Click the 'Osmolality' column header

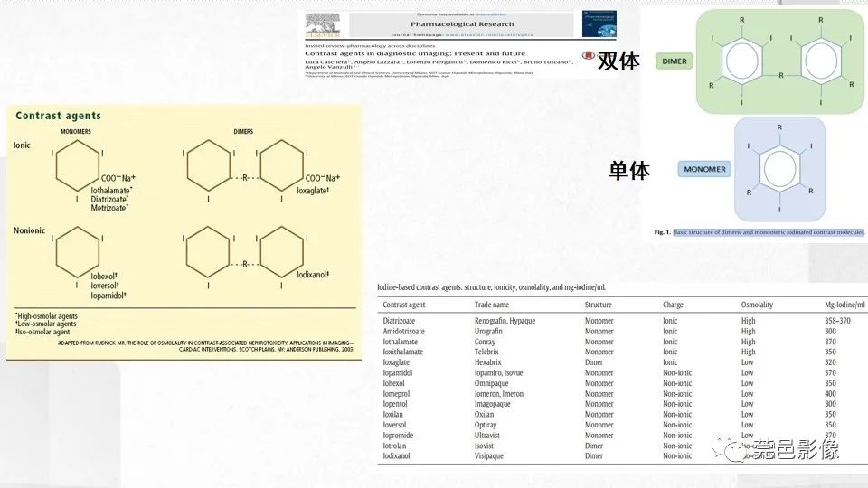tap(758, 305)
